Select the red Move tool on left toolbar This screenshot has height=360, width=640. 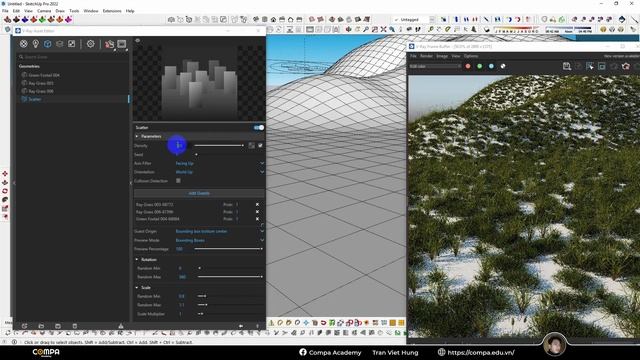click(x=5, y=174)
